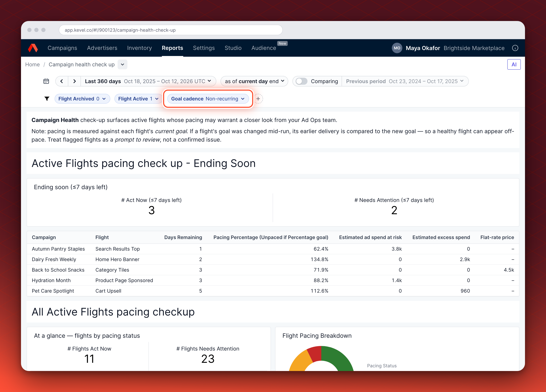Expand the Campaign health check up dropdown
Viewport: 546px width, 392px height.
(122, 65)
